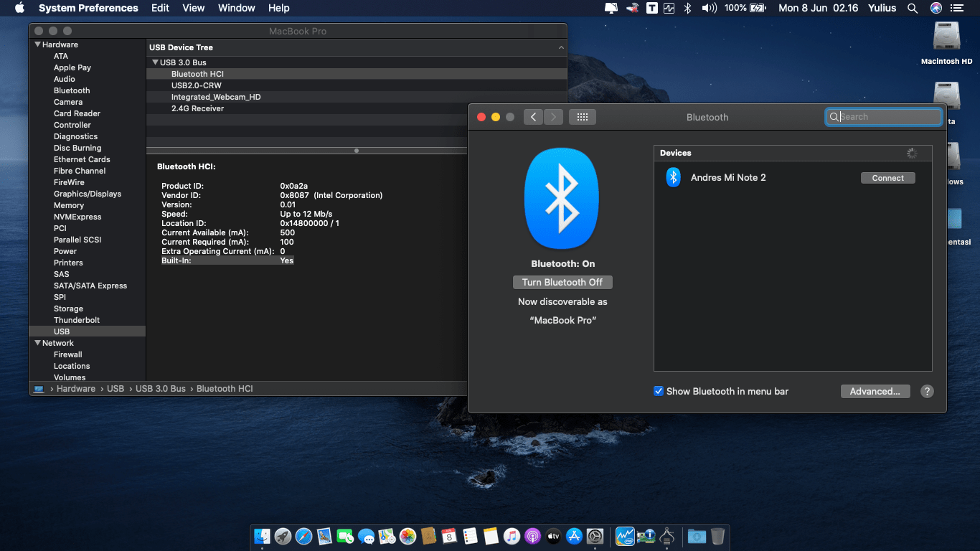Open Contacts book icon in dock

[429, 536]
